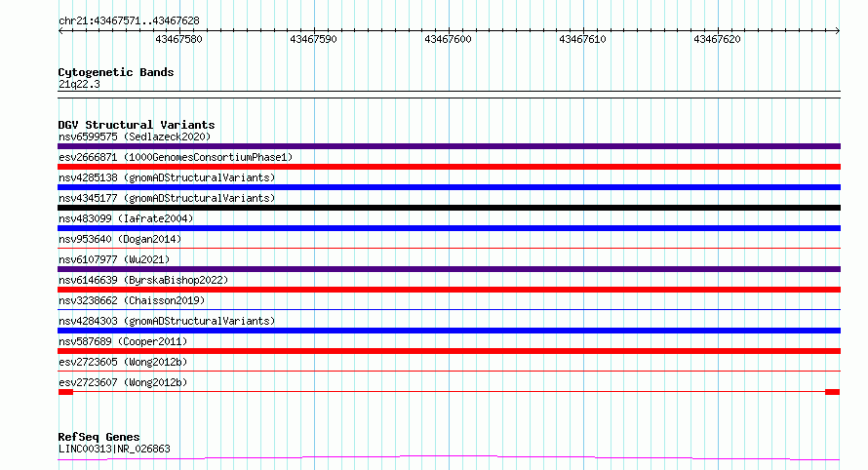Click the 43467610 ruler position label
The height and width of the screenshot is (470, 868).
coord(582,39)
